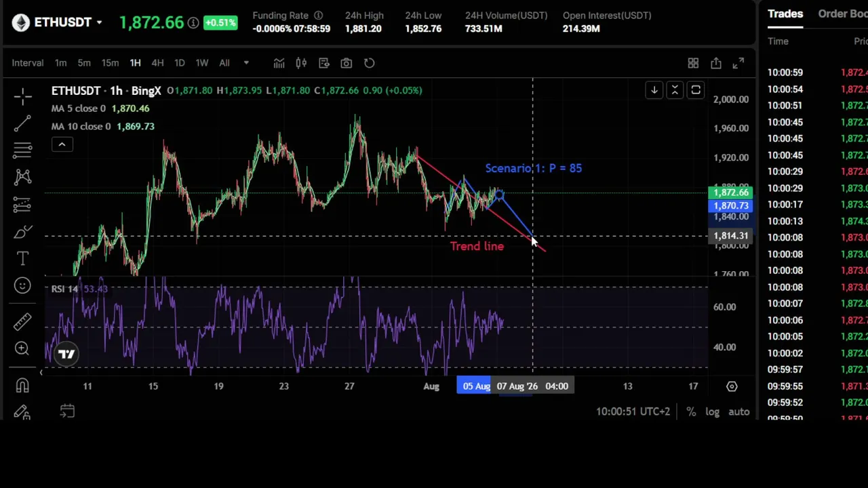Select the ruler measure tool

[x=22, y=321]
